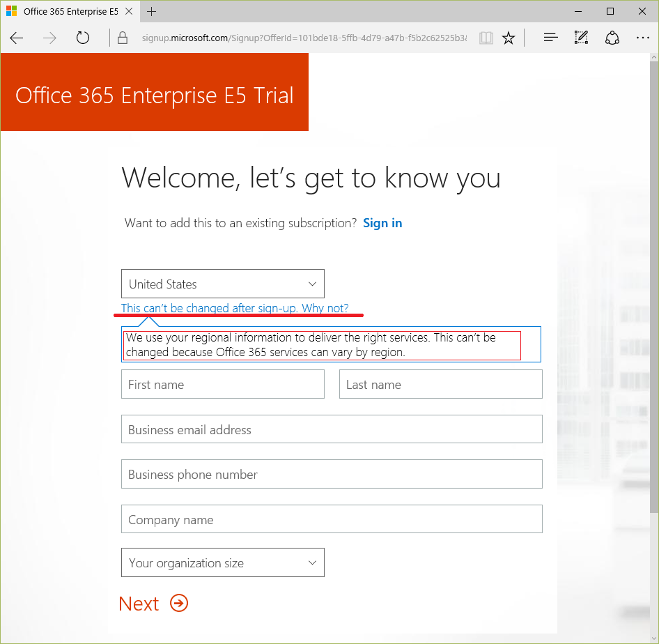
Task: Click the Company name field
Action: (x=332, y=519)
